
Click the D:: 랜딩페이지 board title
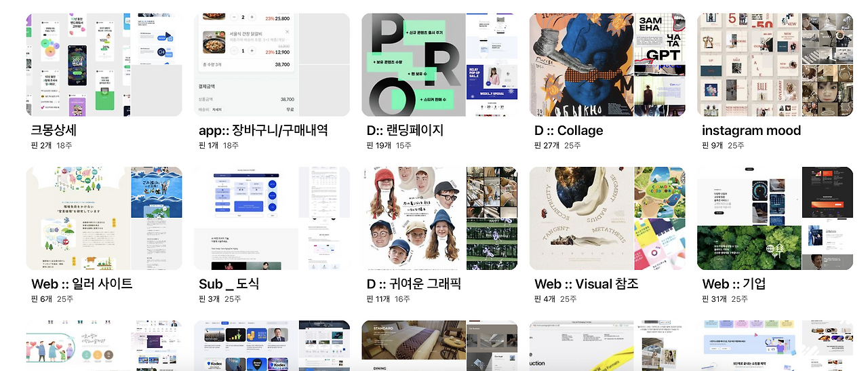pyautogui.click(x=405, y=130)
